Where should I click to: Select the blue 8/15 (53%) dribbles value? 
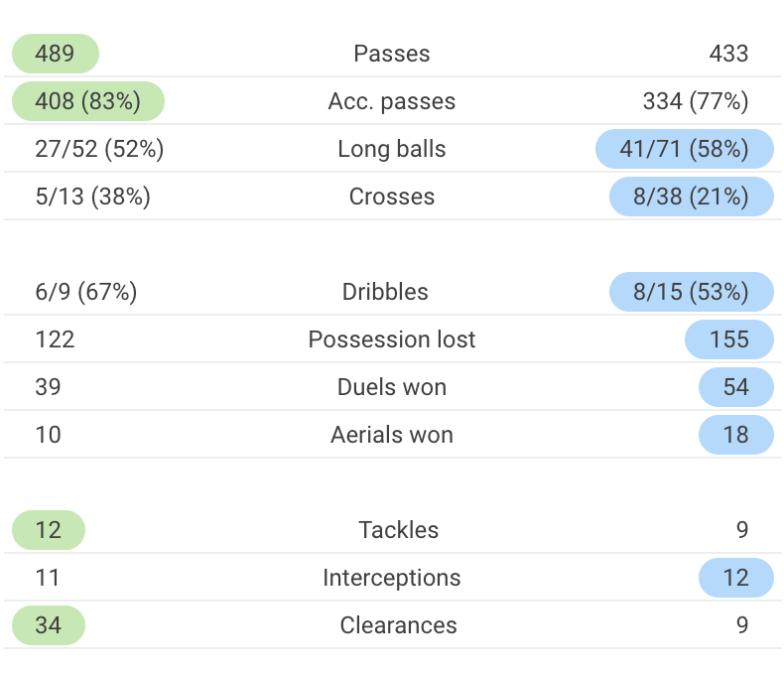(x=691, y=292)
